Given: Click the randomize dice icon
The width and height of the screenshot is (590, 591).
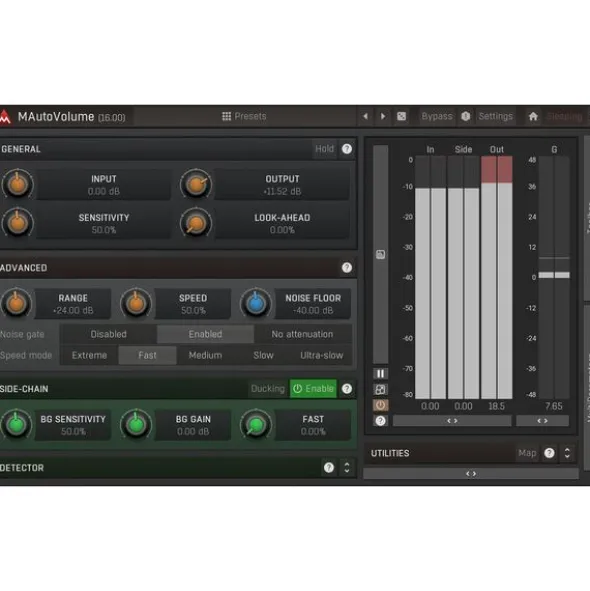Looking at the screenshot, I should tap(402, 116).
